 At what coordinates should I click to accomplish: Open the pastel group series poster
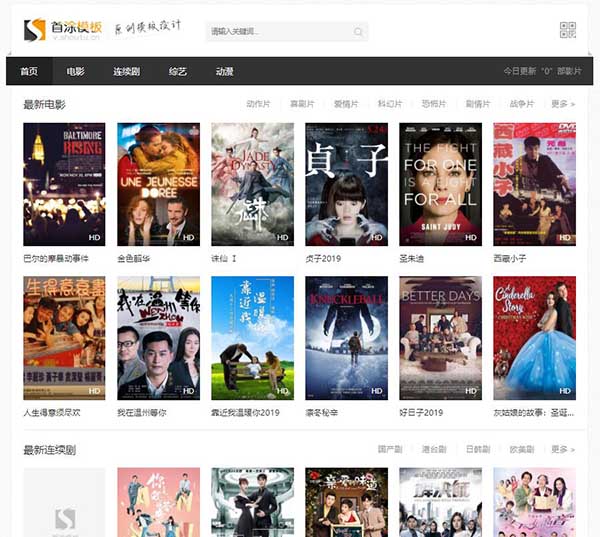(535, 502)
